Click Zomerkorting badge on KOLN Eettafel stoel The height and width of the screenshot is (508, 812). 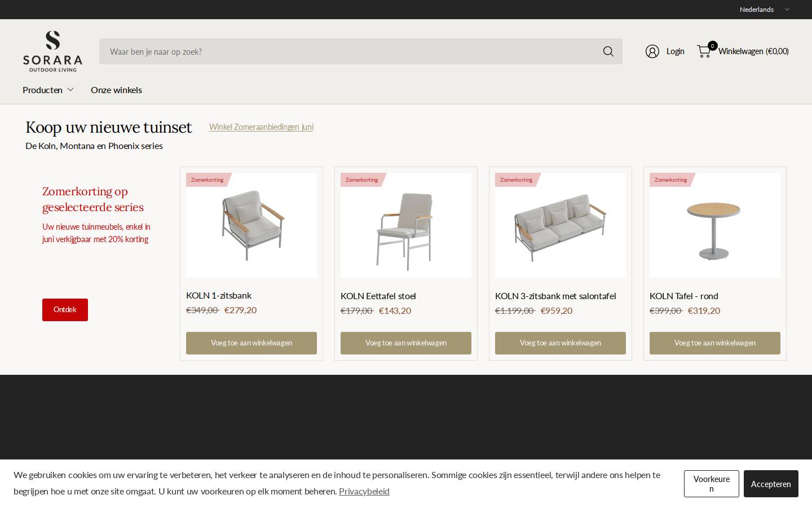click(362, 179)
